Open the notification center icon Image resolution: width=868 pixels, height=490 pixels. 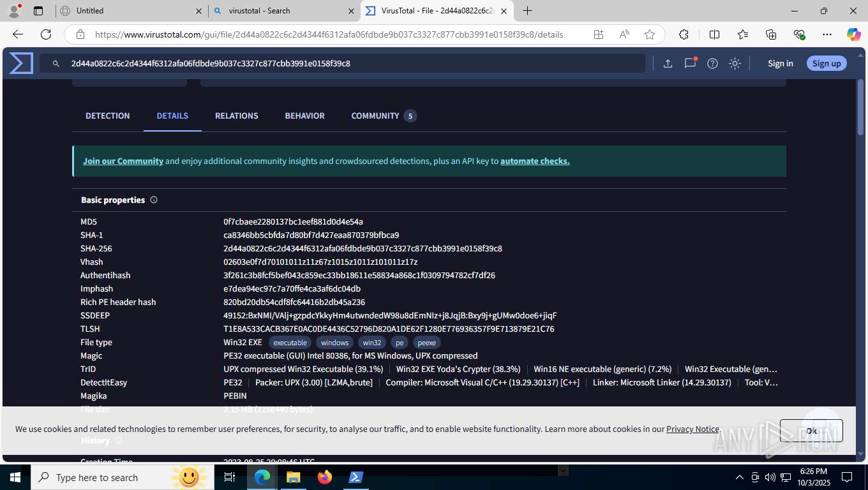(846, 477)
